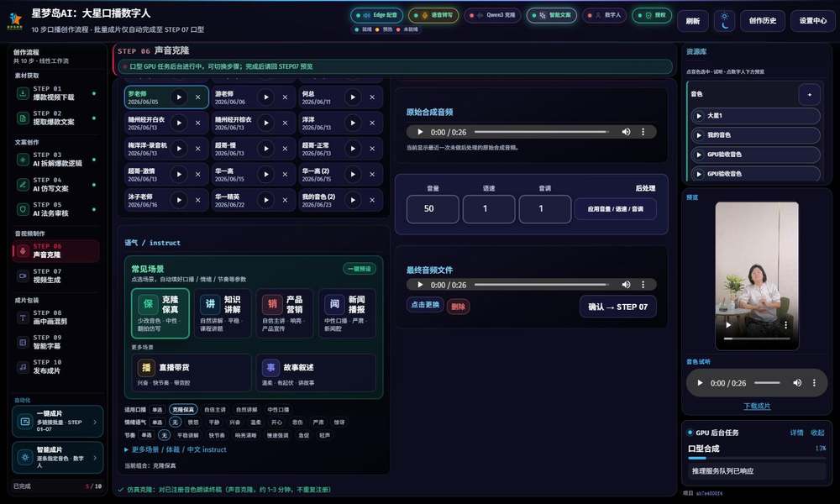This screenshot has width=840, height=504.
Task: Click the 刷新 button
Action: (693, 21)
